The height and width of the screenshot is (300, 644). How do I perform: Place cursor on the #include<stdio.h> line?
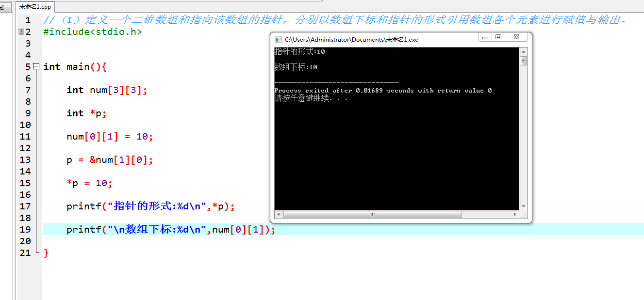(93, 32)
